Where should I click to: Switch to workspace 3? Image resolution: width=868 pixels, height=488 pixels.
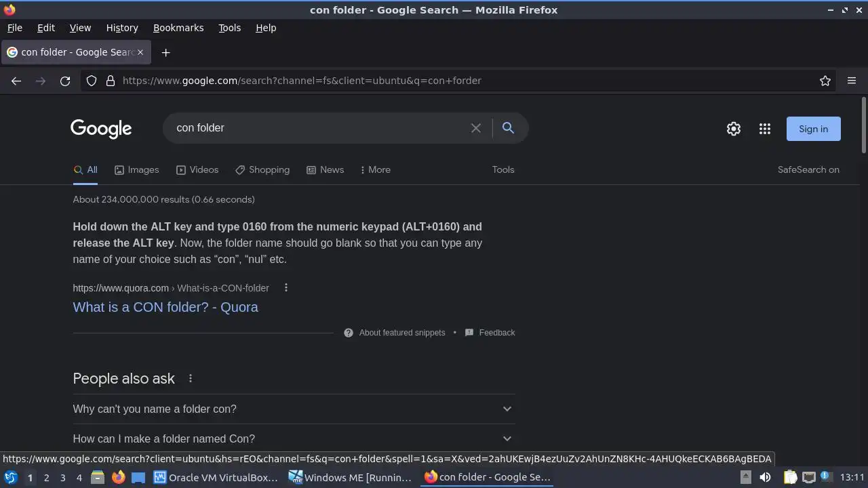(x=62, y=477)
